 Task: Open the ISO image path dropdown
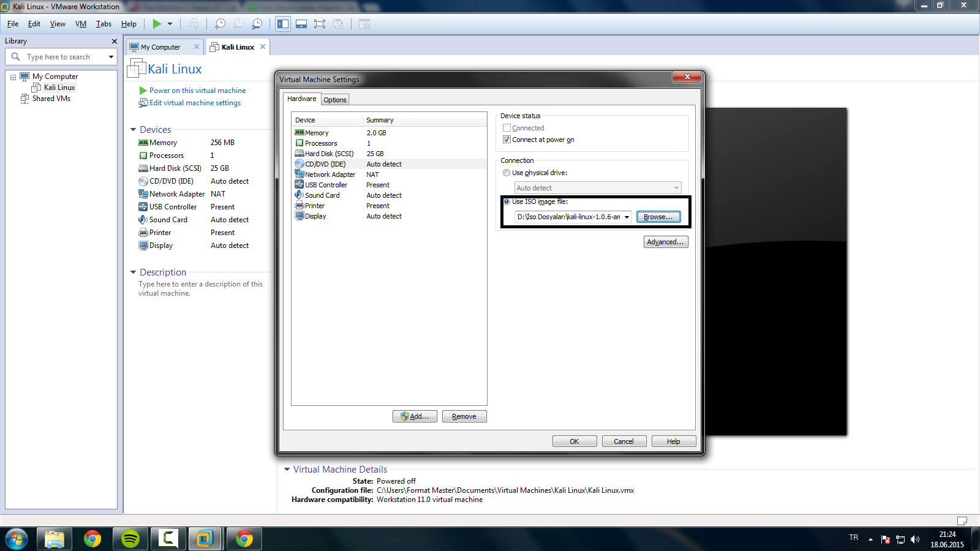[x=627, y=217]
